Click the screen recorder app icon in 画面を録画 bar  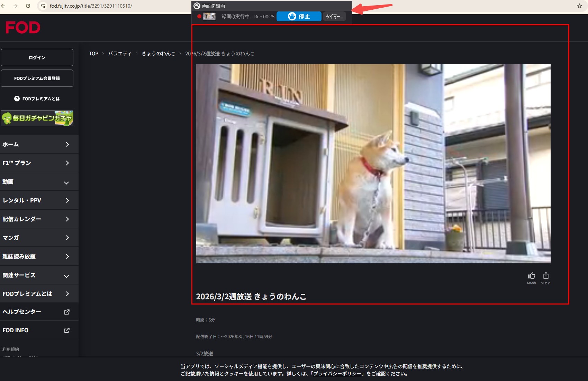[x=196, y=6]
